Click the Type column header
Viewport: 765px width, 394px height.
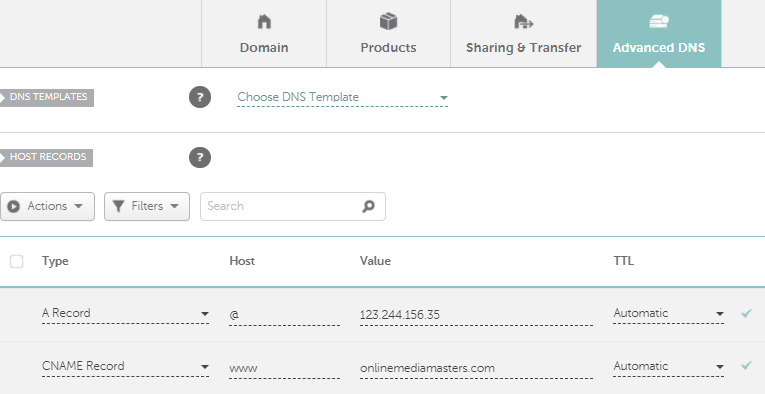pyautogui.click(x=55, y=261)
